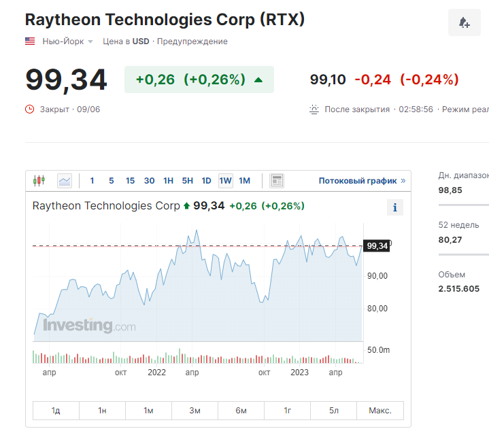489x448 pixels.
Task: Choose the 1д time range
Action: (x=56, y=411)
